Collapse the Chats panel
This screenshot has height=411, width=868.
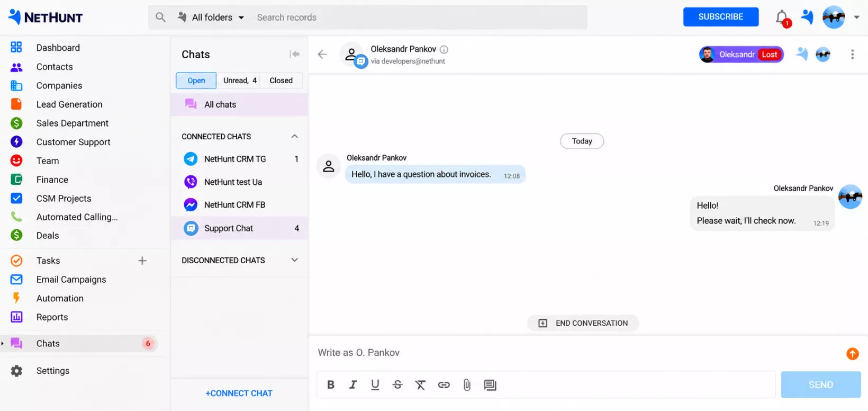tap(295, 54)
